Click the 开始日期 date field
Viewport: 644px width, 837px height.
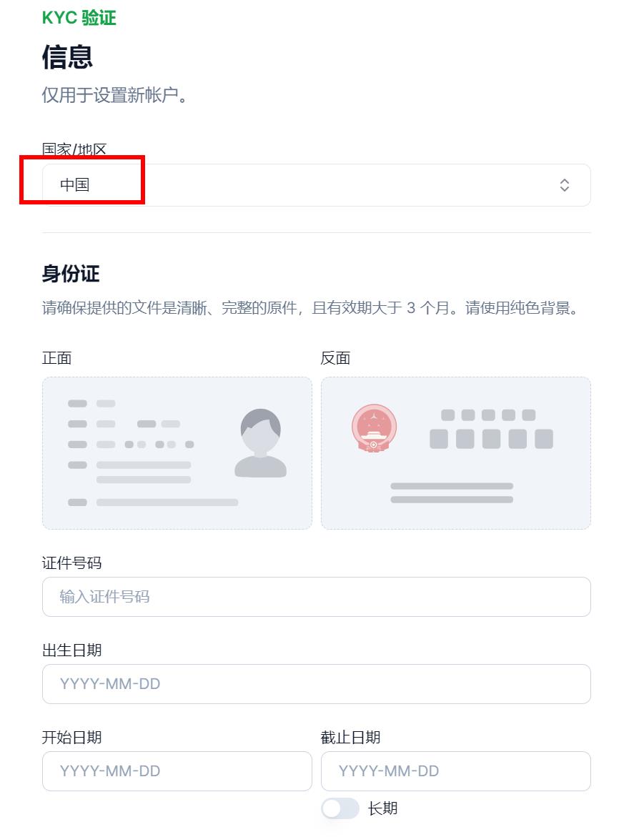pos(177,771)
